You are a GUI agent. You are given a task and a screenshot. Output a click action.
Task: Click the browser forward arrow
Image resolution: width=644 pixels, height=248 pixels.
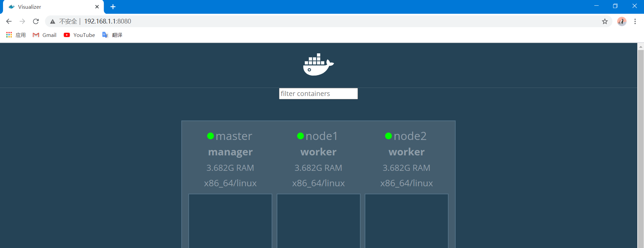22,21
